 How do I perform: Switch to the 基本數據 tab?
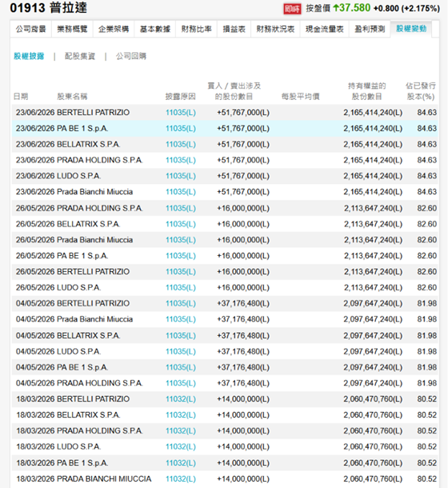click(x=155, y=29)
